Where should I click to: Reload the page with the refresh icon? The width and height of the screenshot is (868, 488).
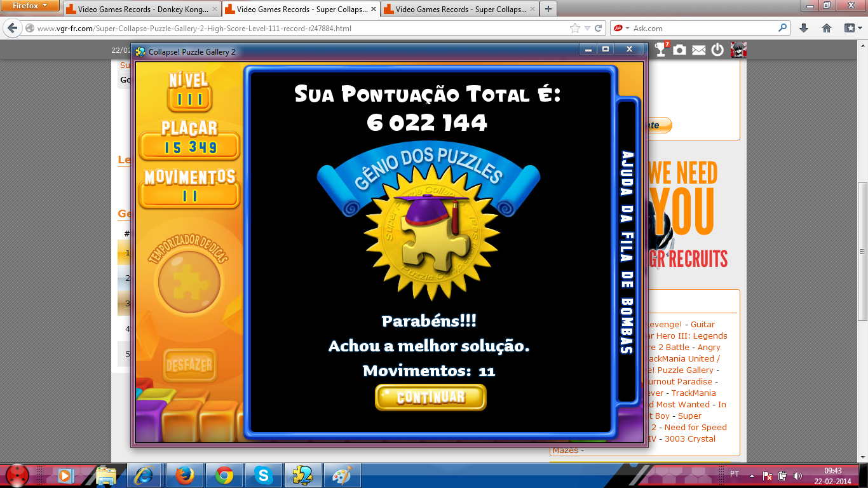click(x=599, y=28)
